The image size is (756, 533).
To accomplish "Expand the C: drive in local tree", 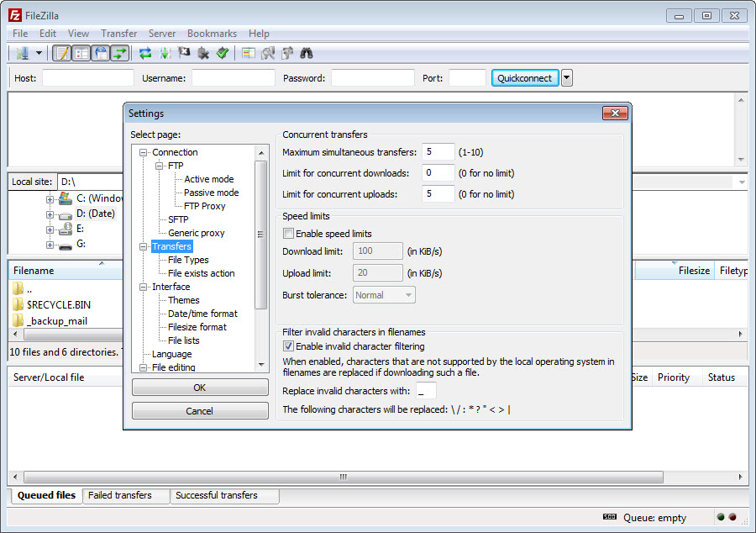I will point(50,198).
